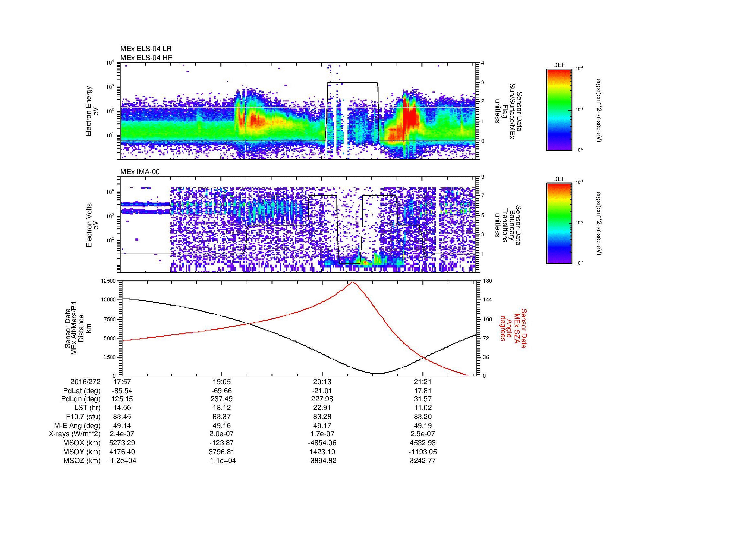756x534 pixels.
Task: Click the MSOX value '4532.93'
Action: tap(423, 443)
